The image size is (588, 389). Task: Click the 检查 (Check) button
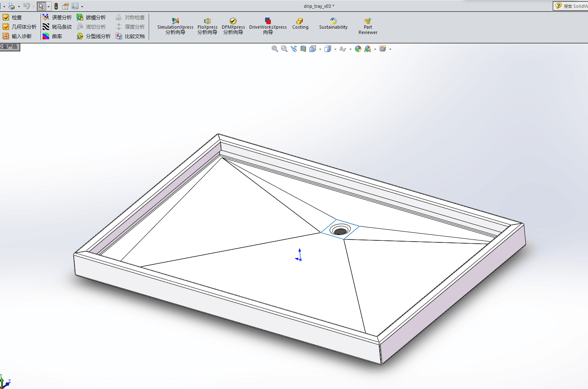point(12,18)
